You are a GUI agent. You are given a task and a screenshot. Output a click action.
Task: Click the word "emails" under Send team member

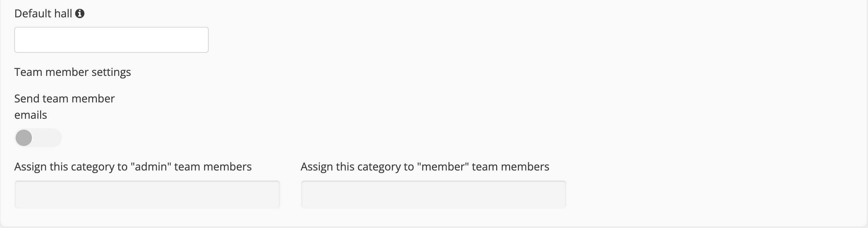coord(31,115)
